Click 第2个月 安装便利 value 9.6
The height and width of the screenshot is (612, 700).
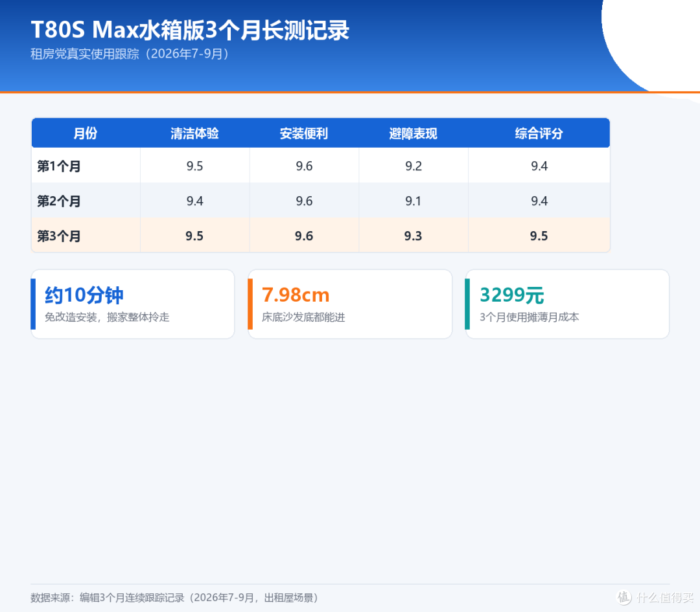click(x=304, y=201)
